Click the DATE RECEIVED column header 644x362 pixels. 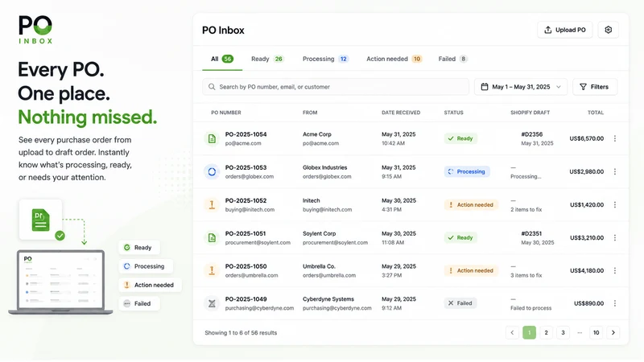(401, 113)
